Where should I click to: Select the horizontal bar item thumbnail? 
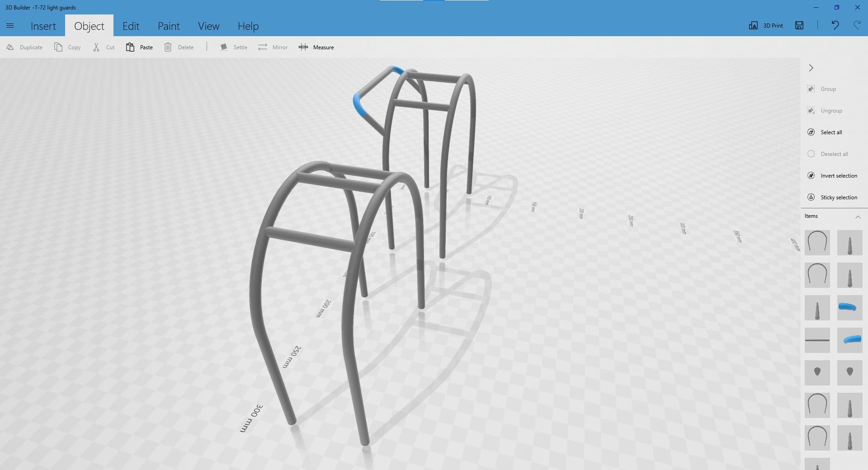817,340
